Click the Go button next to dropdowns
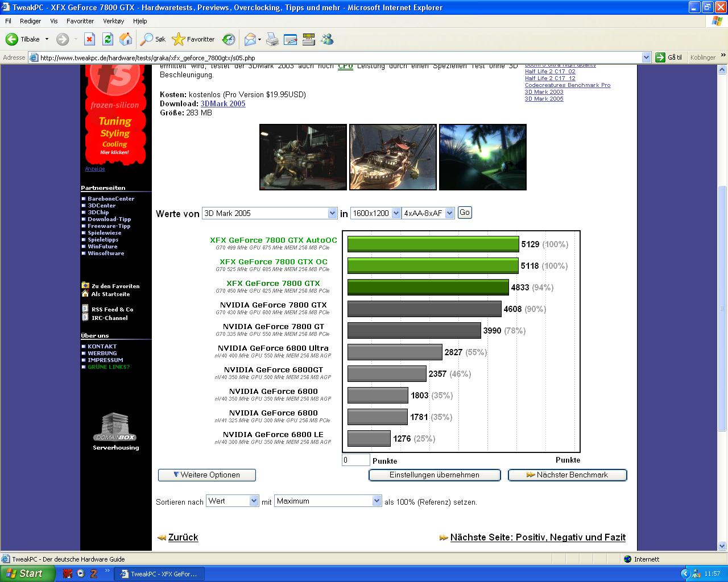 click(x=465, y=213)
